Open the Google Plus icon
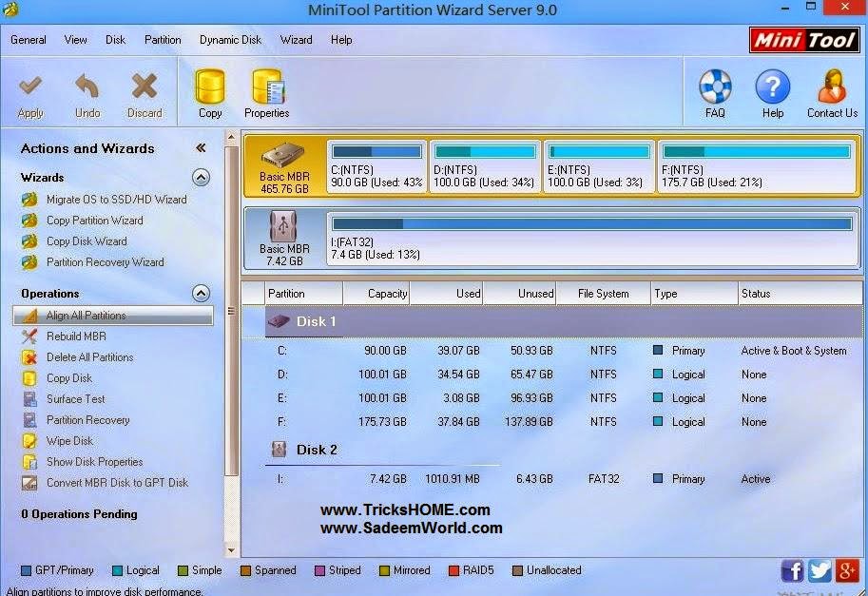The height and width of the screenshot is (596, 868). point(847,570)
